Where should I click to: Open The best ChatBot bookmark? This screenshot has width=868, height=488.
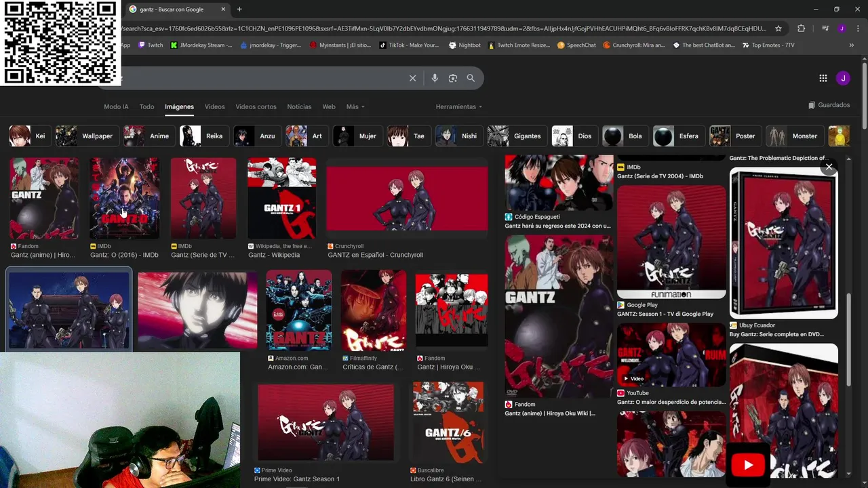click(705, 45)
